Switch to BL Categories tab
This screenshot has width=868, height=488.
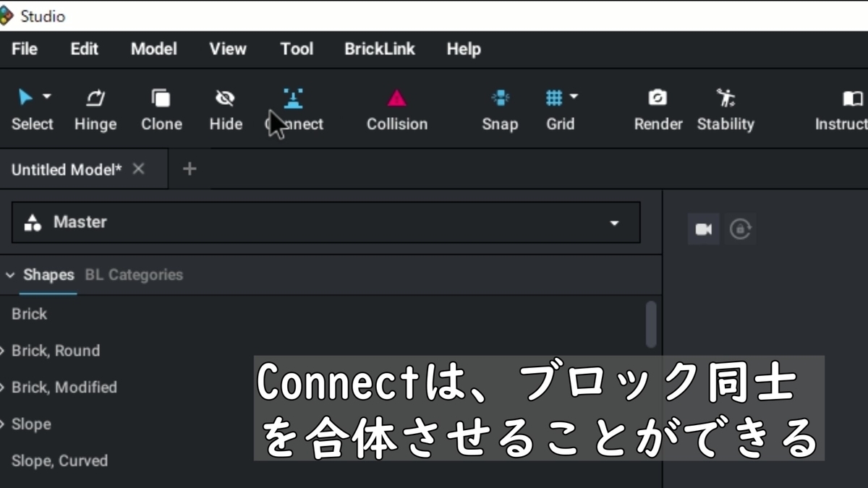point(134,275)
